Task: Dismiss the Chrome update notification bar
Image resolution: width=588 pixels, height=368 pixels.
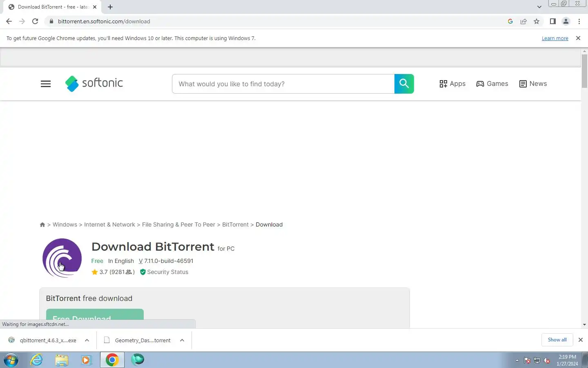Action: tap(578, 38)
